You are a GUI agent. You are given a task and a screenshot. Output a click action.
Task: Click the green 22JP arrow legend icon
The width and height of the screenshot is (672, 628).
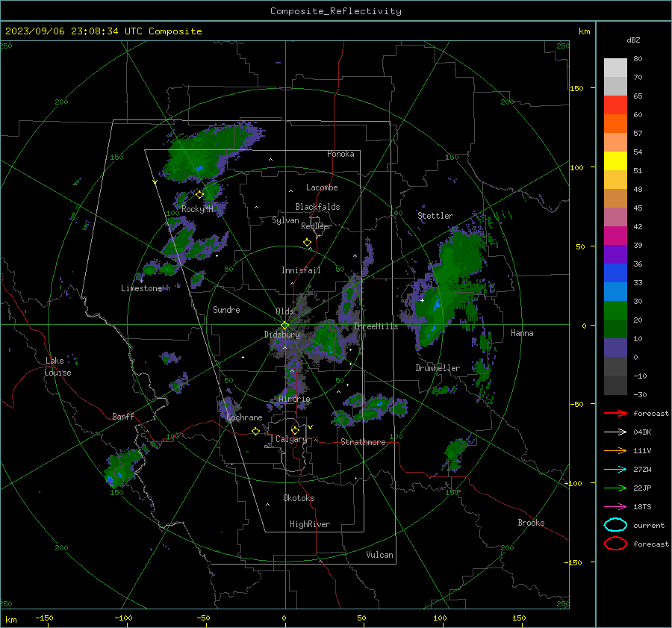tap(615, 488)
